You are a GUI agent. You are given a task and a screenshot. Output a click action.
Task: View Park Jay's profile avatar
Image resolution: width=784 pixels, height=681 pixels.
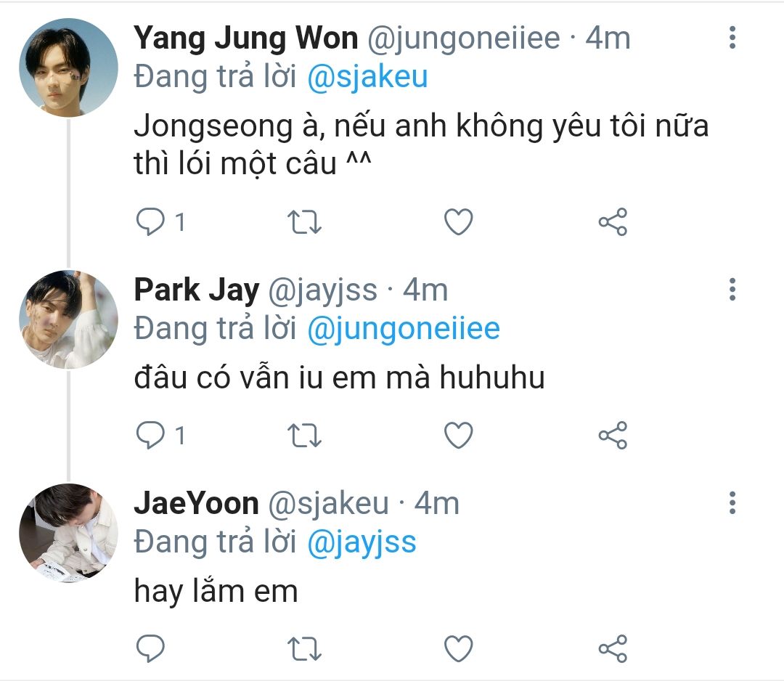click(68, 319)
